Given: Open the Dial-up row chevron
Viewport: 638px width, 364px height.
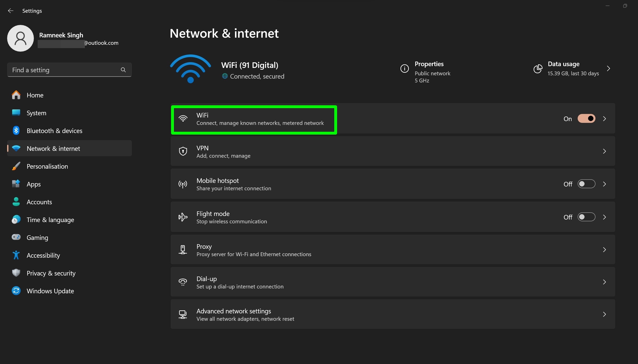Looking at the screenshot, I should pos(605,282).
